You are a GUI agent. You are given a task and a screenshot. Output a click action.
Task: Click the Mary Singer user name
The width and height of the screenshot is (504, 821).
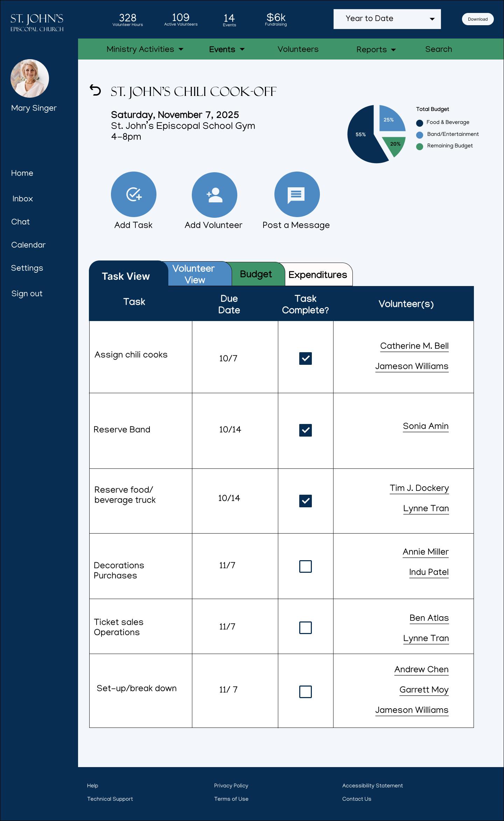(x=34, y=108)
